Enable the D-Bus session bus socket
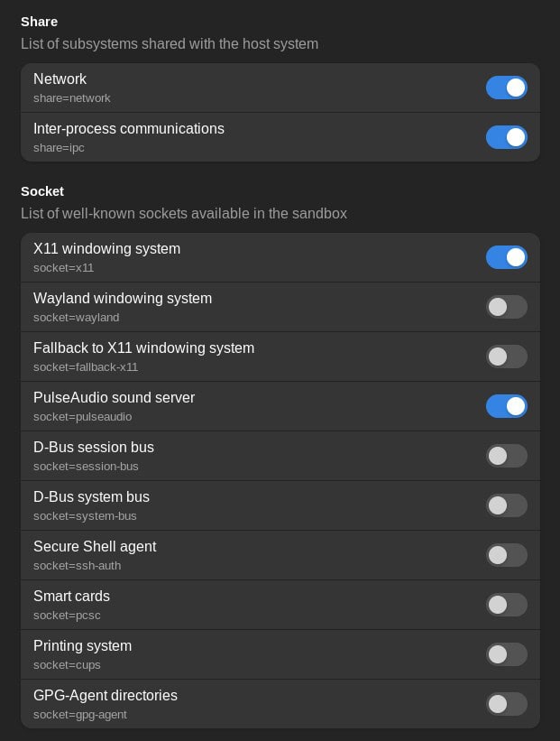 pyautogui.click(x=506, y=456)
